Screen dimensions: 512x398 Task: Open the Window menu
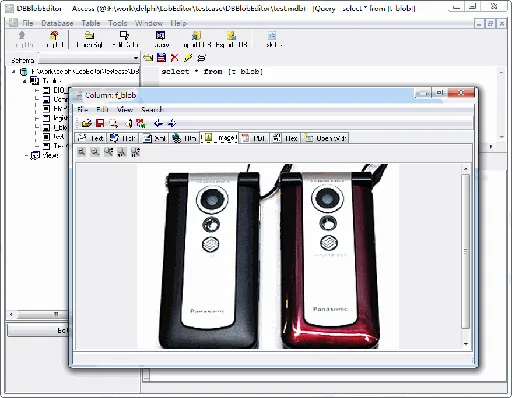coord(149,23)
